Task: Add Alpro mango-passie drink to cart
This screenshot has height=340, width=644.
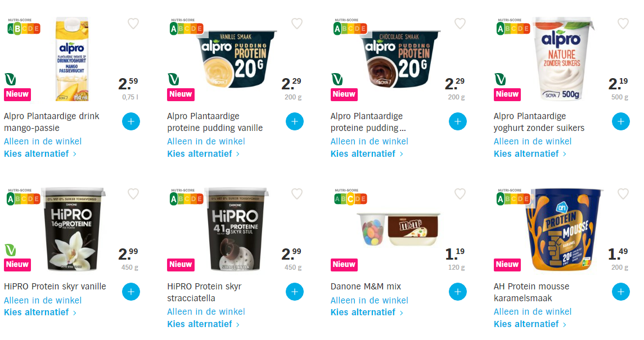Action: [x=131, y=121]
